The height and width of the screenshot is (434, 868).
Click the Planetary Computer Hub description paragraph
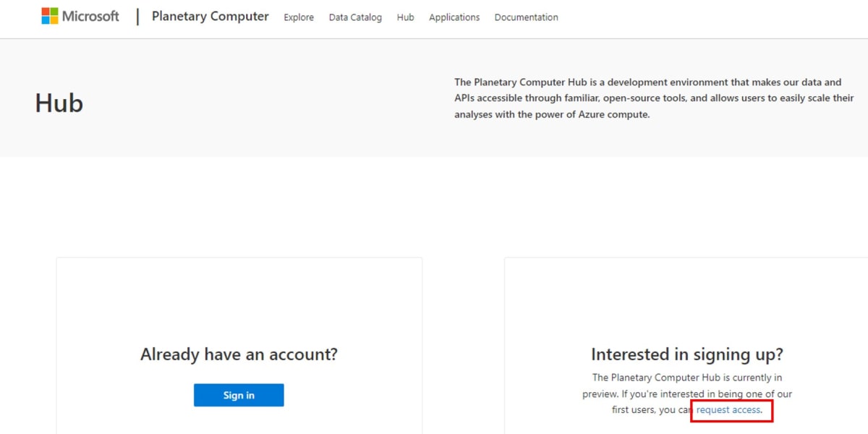point(654,98)
